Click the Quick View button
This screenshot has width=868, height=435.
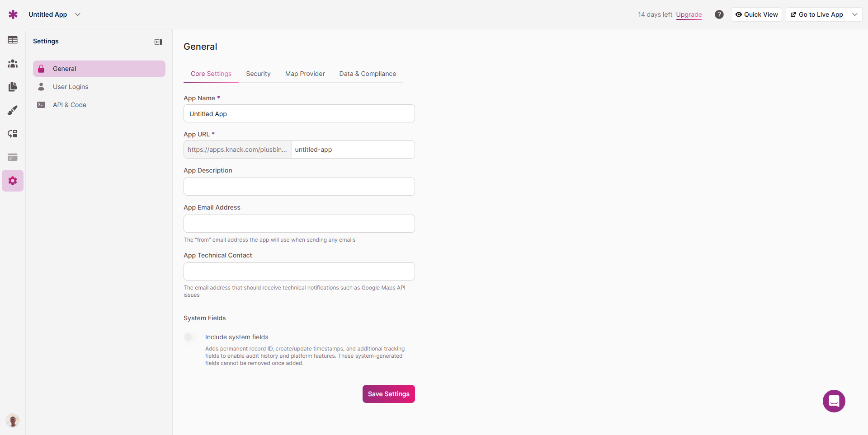(x=756, y=14)
